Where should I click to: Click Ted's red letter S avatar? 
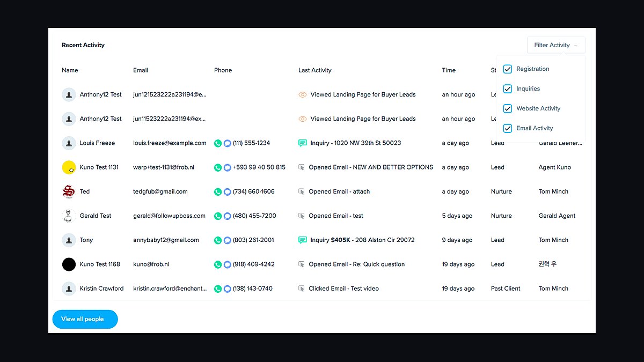tap(69, 191)
